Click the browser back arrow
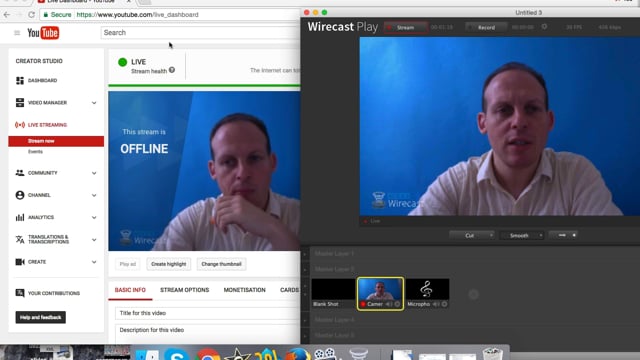 [x=7, y=15]
